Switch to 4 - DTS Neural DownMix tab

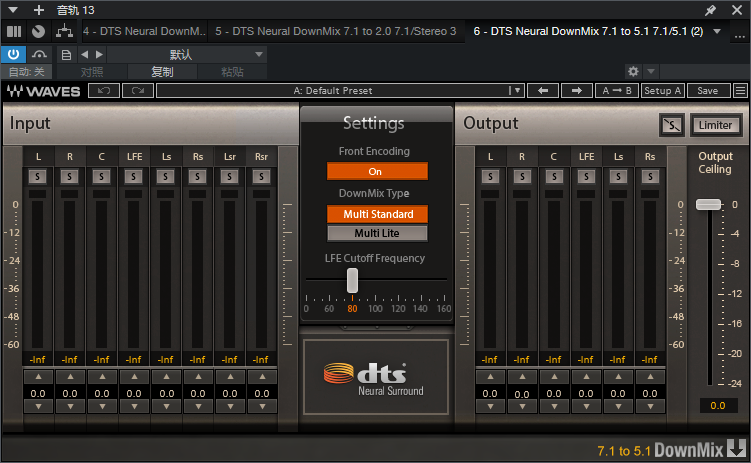tap(144, 32)
